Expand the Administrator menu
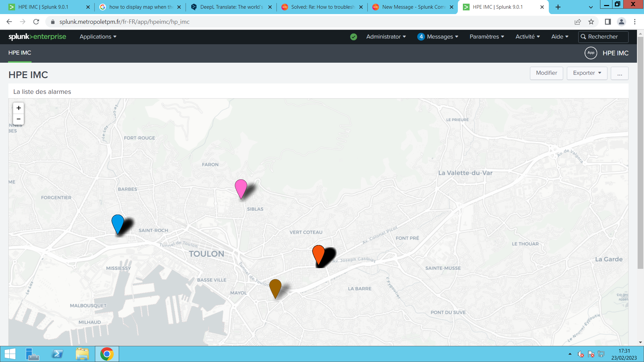644x362 pixels. [x=386, y=37]
